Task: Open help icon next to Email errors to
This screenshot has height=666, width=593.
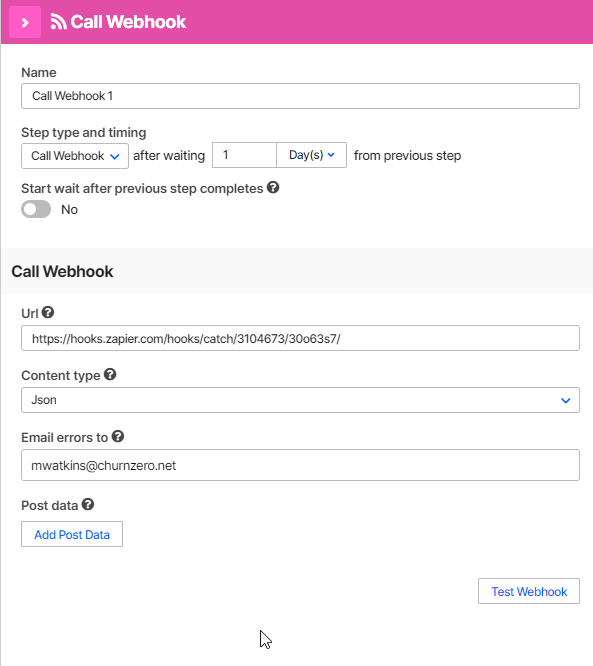Action: coord(118,437)
